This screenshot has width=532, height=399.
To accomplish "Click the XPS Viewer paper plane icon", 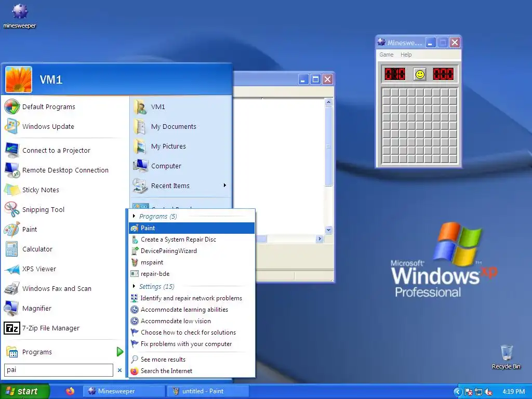I will click(x=12, y=269).
